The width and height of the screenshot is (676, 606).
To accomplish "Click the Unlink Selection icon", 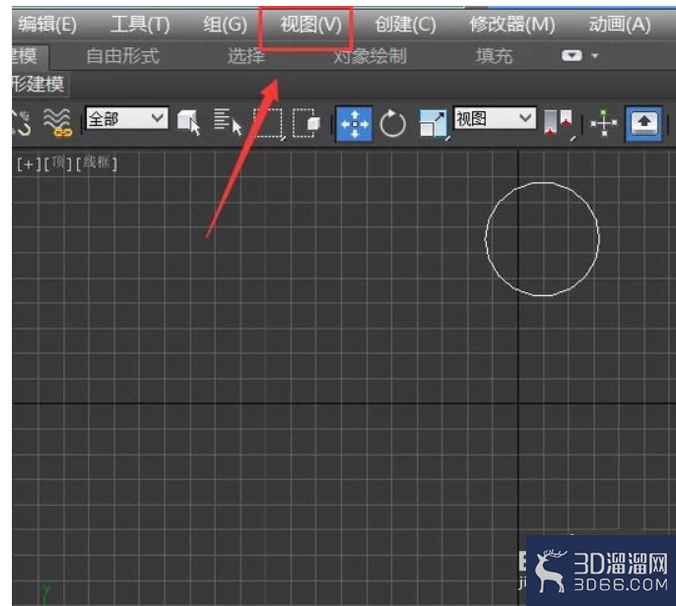I will click(22, 122).
